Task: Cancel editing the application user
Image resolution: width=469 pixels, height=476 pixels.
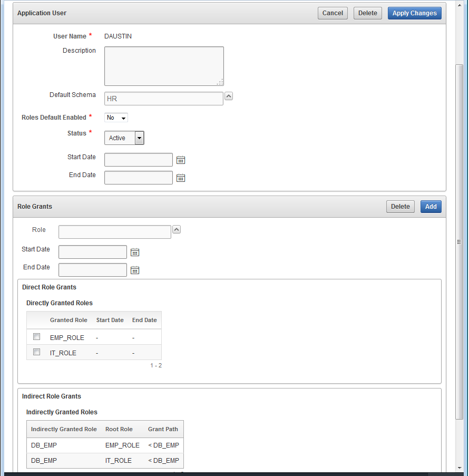Action: 333,13
